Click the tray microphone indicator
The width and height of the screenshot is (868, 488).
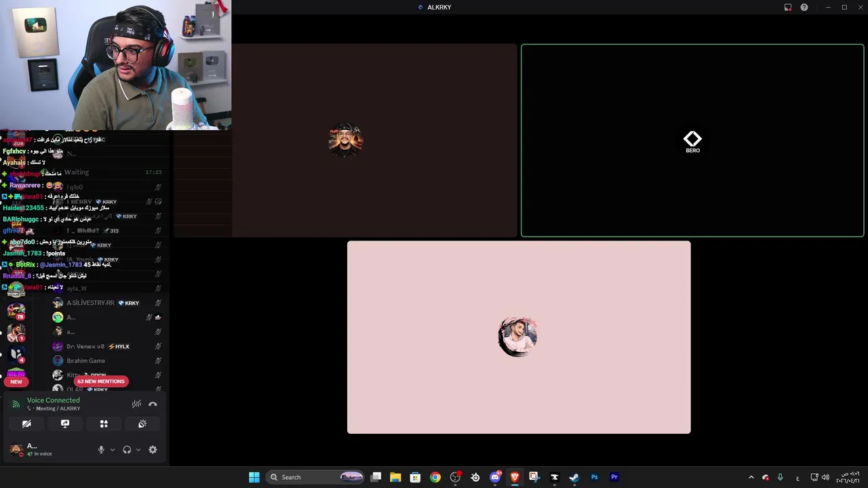pyautogui.click(x=780, y=477)
